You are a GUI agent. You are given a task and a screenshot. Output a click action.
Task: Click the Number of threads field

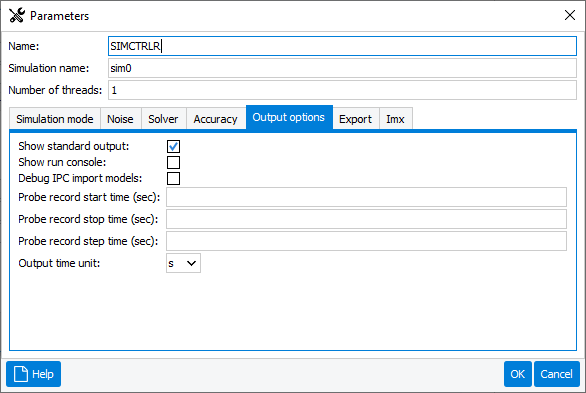pos(342,90)
